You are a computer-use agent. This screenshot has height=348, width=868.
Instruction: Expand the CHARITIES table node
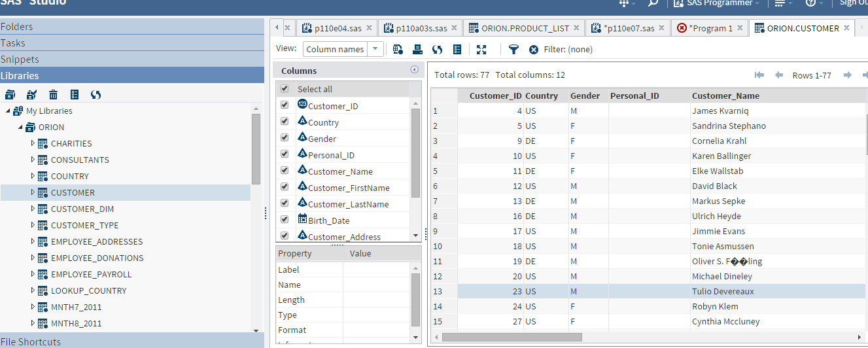point(33,143)
